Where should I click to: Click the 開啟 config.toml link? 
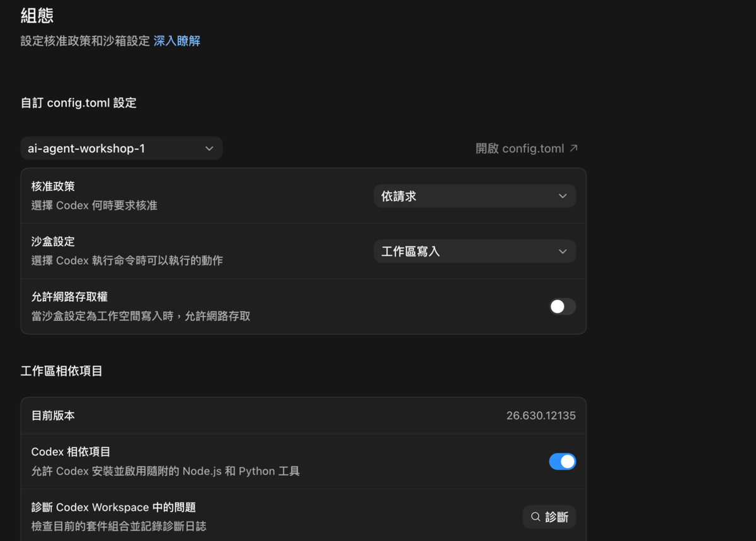tap(527, 148)
